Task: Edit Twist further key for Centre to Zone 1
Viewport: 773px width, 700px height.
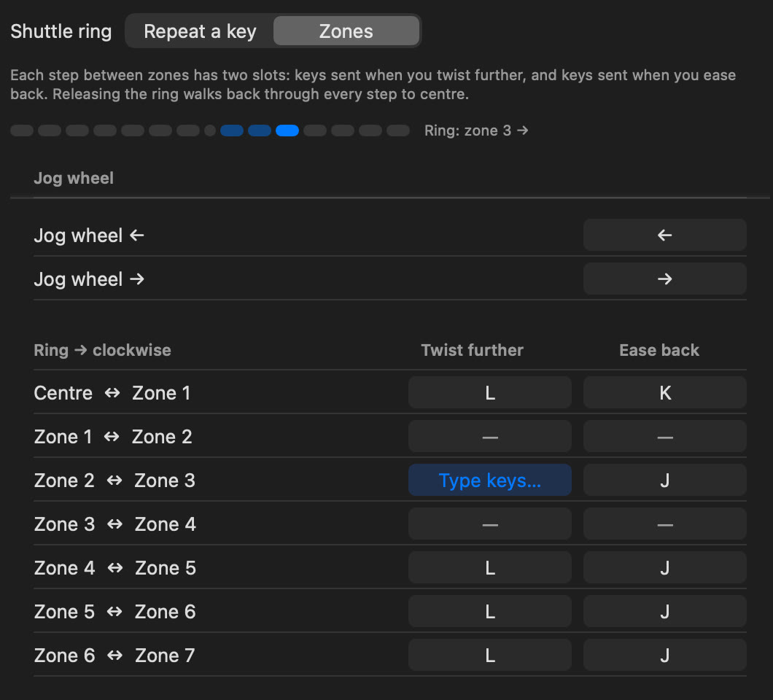Action: pyautogui.click(x=490, y=393)
